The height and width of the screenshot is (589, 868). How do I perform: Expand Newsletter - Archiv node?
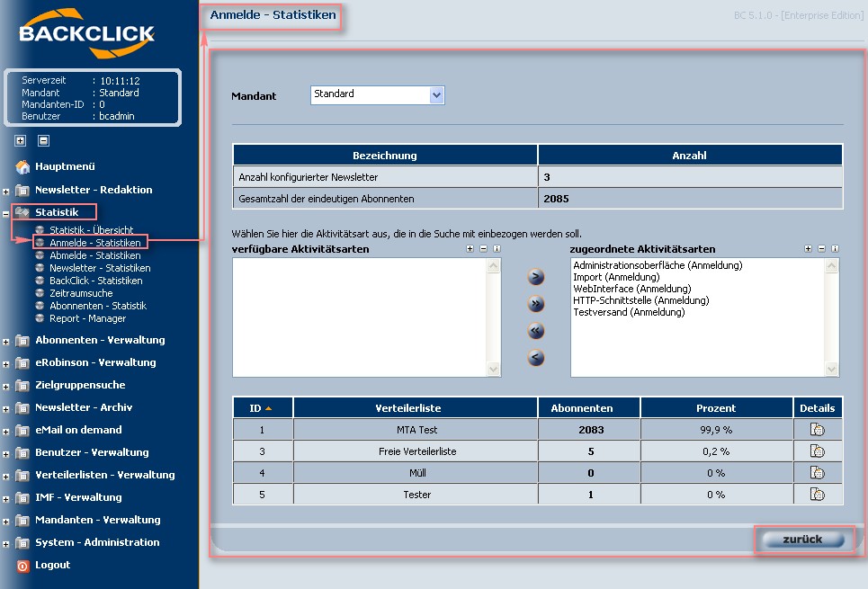click(5, 409)
